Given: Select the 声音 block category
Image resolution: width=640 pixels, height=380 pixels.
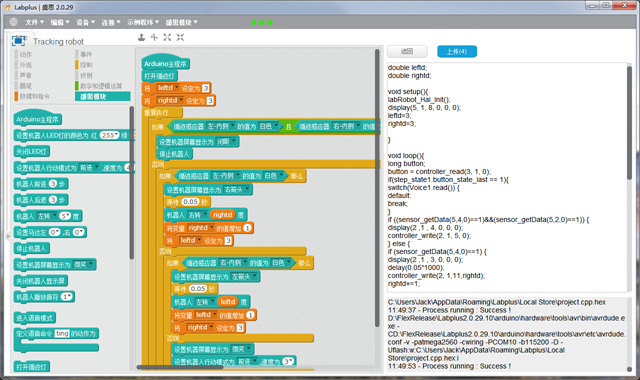Looking at the screenshot, I should click(x=25, y=75).
